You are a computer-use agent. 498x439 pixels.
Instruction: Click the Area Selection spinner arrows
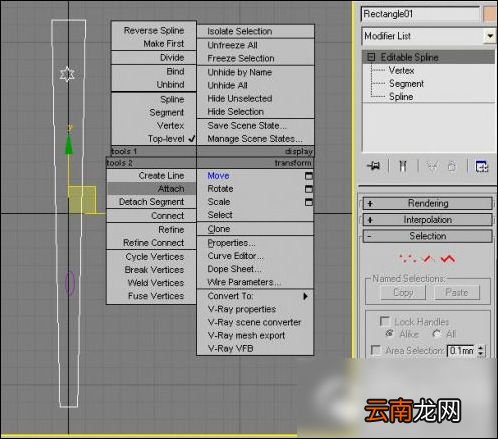480,351
